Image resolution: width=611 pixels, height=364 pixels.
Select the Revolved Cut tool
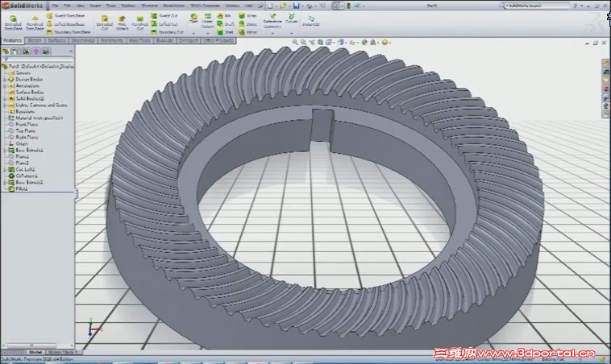tap(140, 23)
